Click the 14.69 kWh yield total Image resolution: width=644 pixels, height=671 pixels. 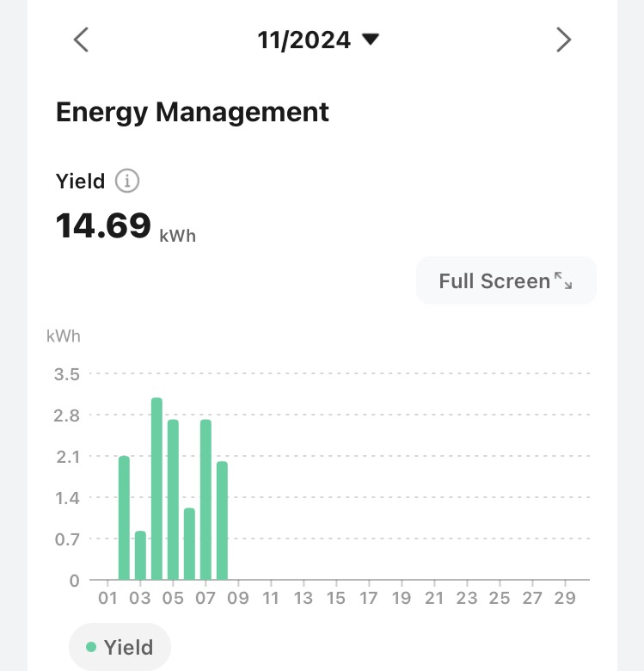coord(104,225)
